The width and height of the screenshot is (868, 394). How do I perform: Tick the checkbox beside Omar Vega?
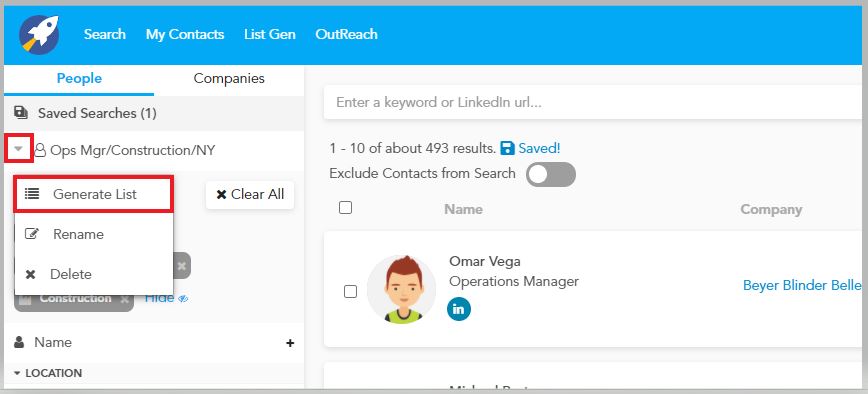(350, 291)
